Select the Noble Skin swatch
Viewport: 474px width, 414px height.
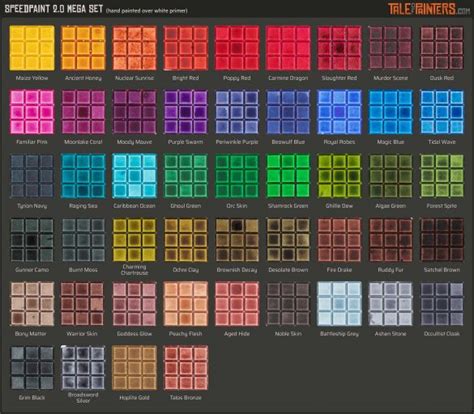pos(288,304)
